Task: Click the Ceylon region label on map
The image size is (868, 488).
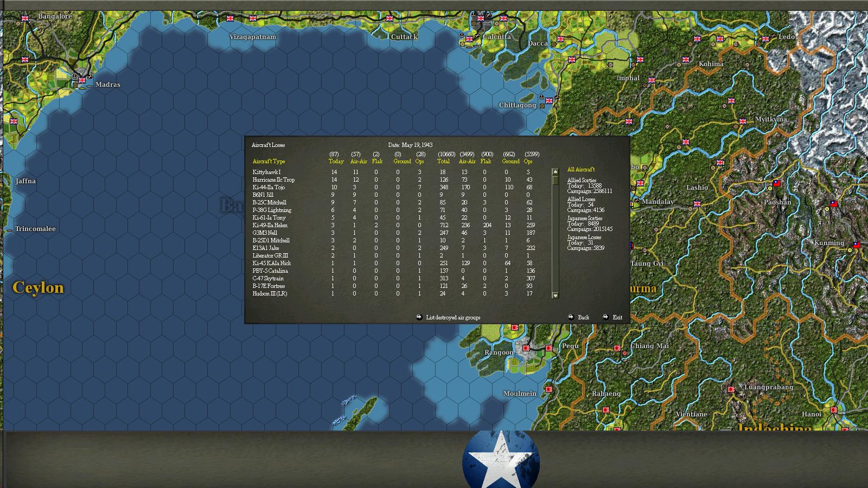Action: point(38,287)
